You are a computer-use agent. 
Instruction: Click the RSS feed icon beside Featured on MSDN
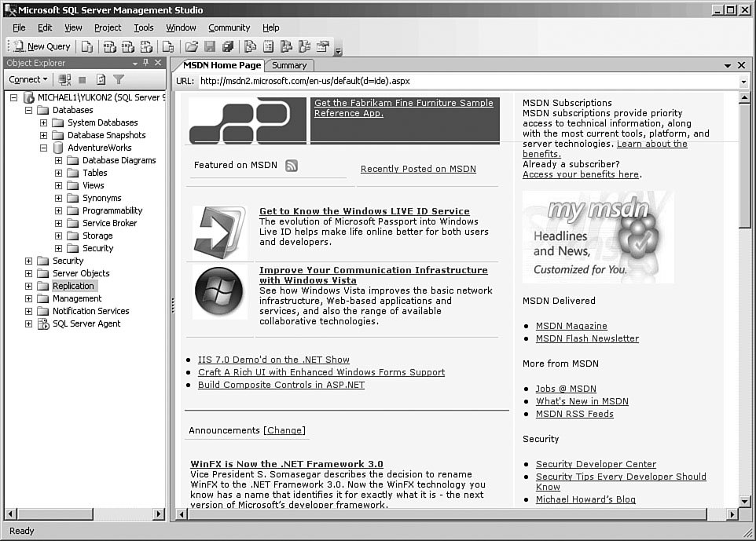(x=292, y=166)
